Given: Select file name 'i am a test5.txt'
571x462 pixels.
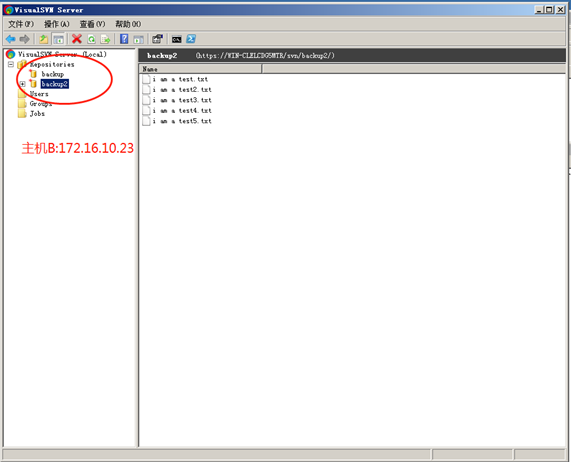Looking at the screenshot, I should [182, 121].
